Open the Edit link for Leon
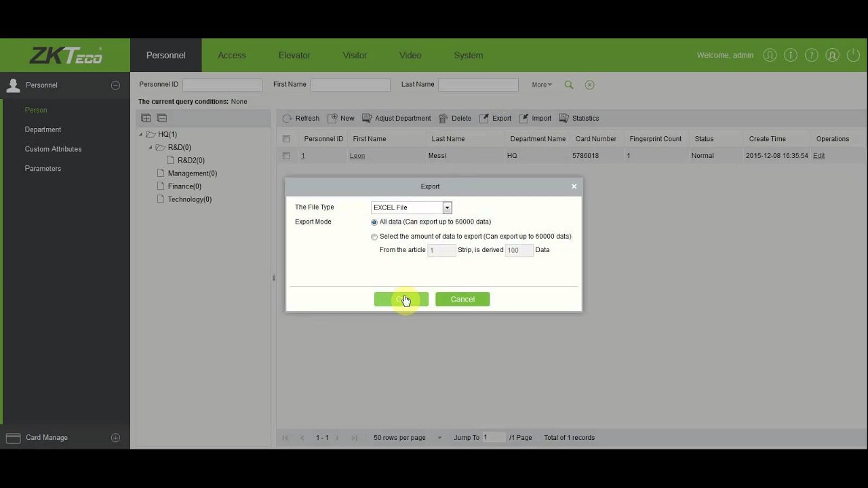This screenshot has height=488, width=868. 819,156
